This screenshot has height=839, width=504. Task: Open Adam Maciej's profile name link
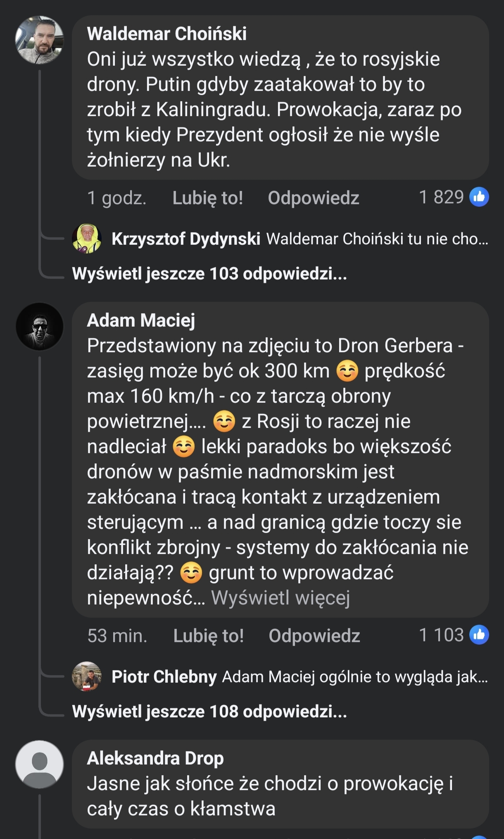click(141, 320)
